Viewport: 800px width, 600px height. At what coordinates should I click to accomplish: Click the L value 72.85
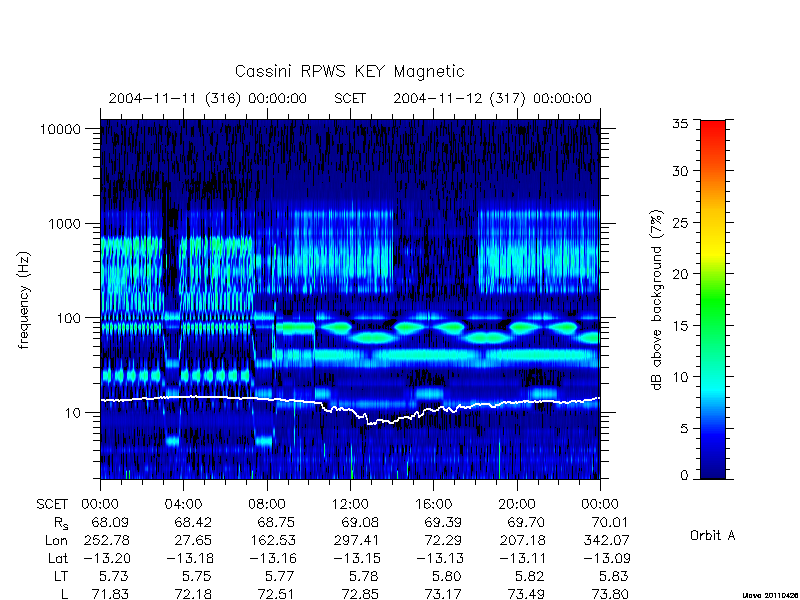(x=360, y=594)
